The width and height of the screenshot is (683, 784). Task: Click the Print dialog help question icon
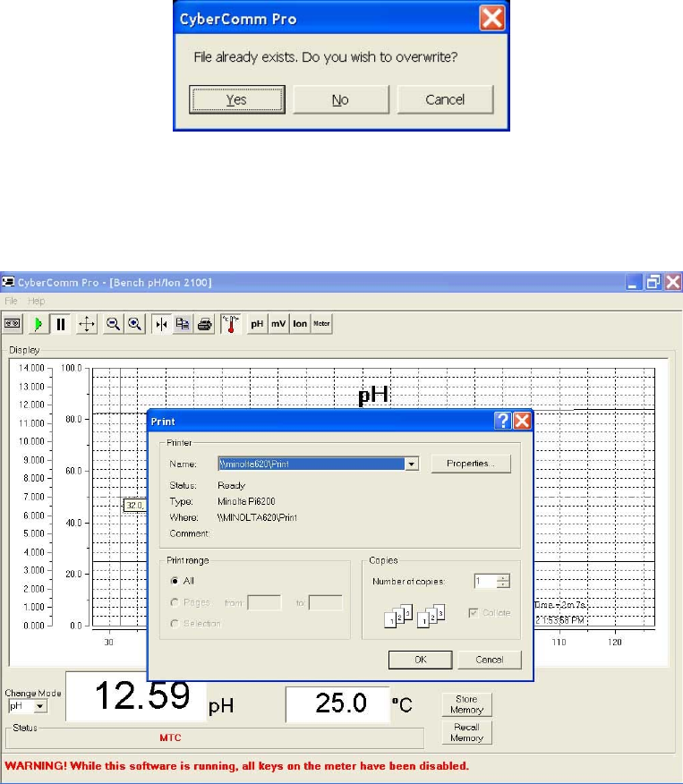(502, 421)
